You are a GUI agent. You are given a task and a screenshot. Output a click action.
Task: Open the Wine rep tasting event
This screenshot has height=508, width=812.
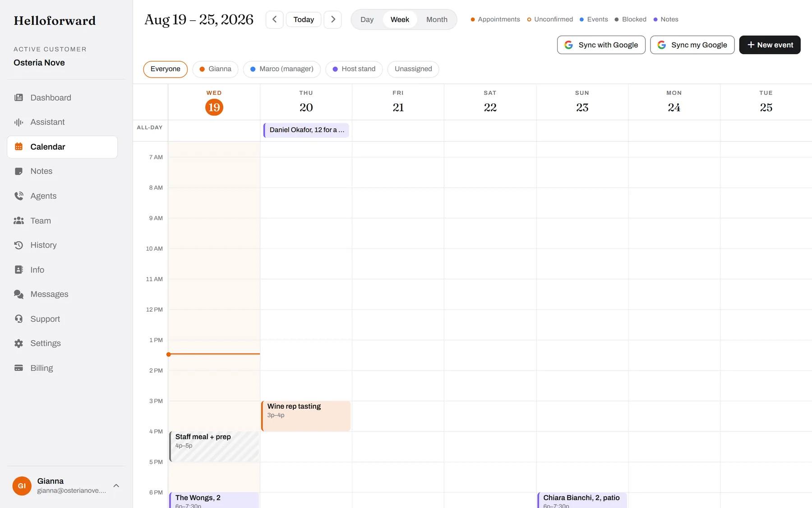click(x=306, y=416)
